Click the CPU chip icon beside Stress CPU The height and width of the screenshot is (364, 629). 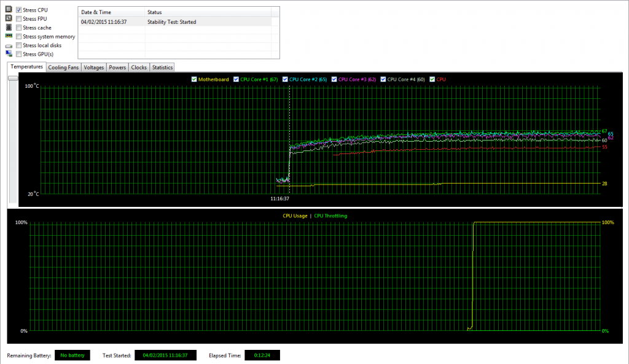click(9, 9)
